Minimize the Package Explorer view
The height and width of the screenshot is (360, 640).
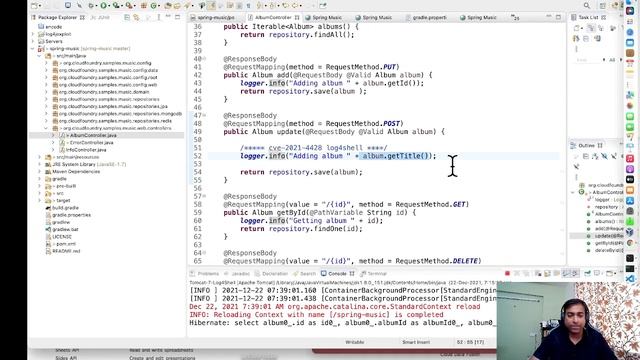[168, 17]
